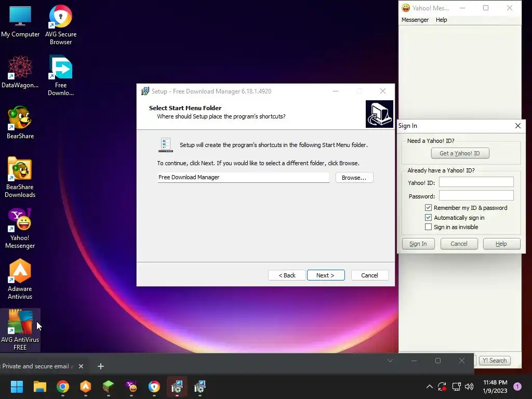Open DataWagon desktop shortcut
The height and width of the screenshot is (399, 532).
20,72
